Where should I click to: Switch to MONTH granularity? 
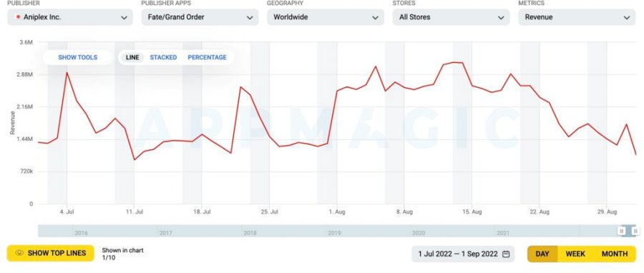click(x=615, y=254)
